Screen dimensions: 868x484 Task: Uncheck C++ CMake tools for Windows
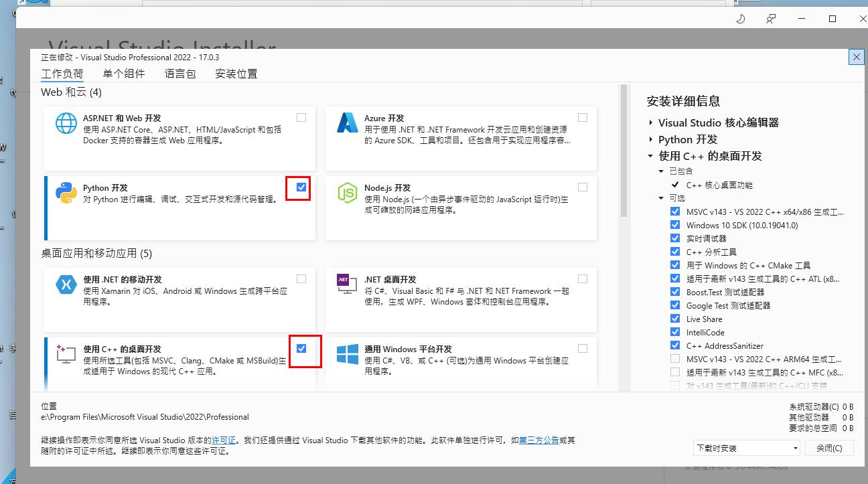coord(675,265)
